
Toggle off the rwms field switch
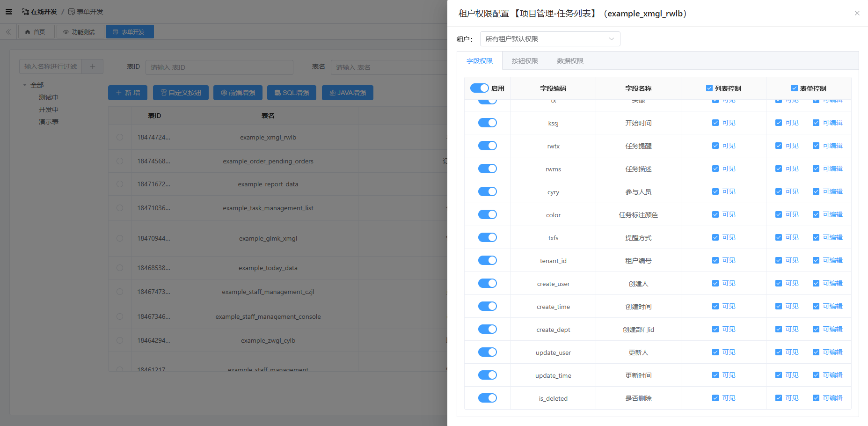tap(487, 168)
